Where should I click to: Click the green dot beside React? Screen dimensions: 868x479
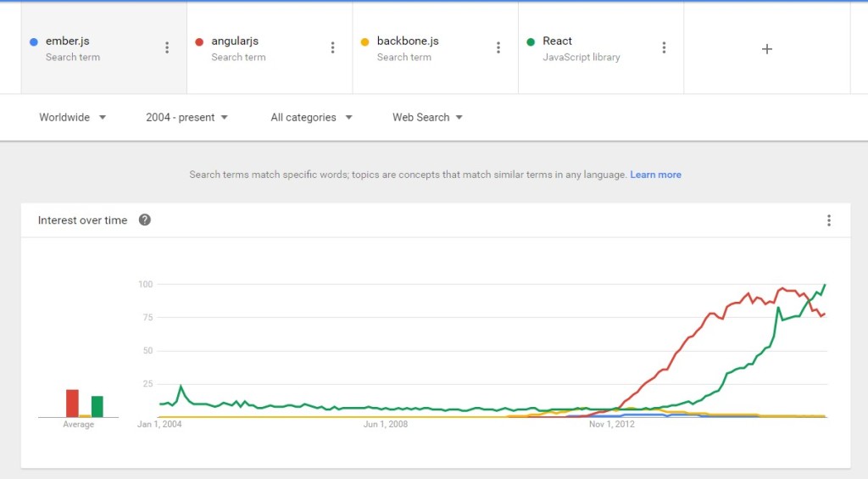[x=531, y=42]
